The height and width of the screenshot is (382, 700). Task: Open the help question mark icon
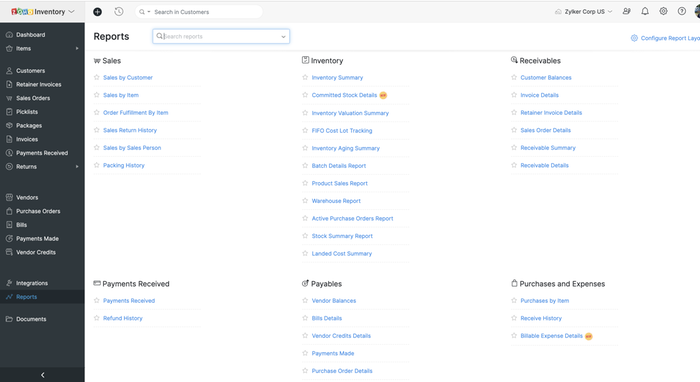point(682,12)
